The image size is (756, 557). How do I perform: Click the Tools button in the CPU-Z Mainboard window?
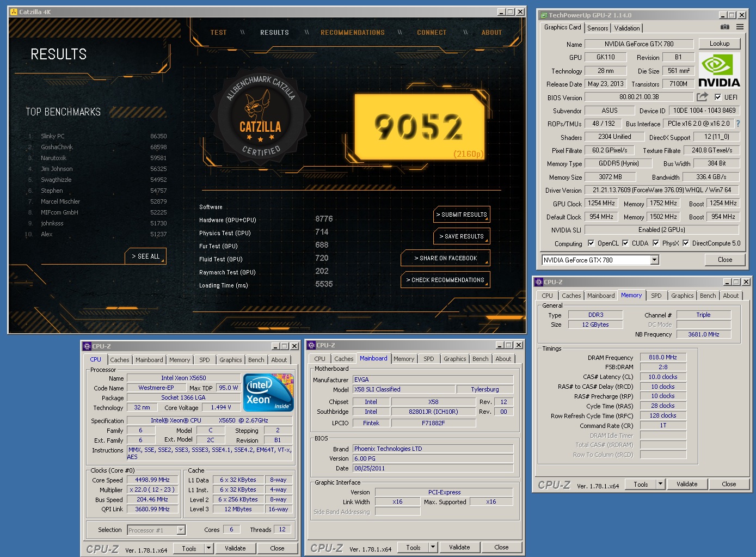tap(413, 547)
